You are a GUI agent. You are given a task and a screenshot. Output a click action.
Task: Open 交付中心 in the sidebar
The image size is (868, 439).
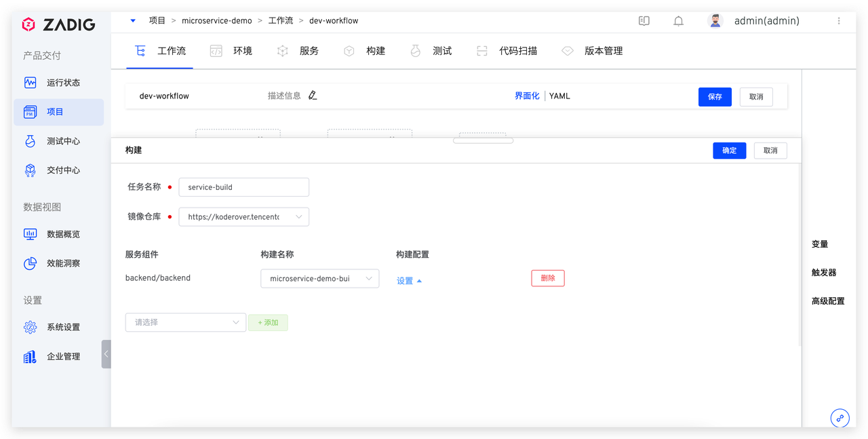click(59, 170)
